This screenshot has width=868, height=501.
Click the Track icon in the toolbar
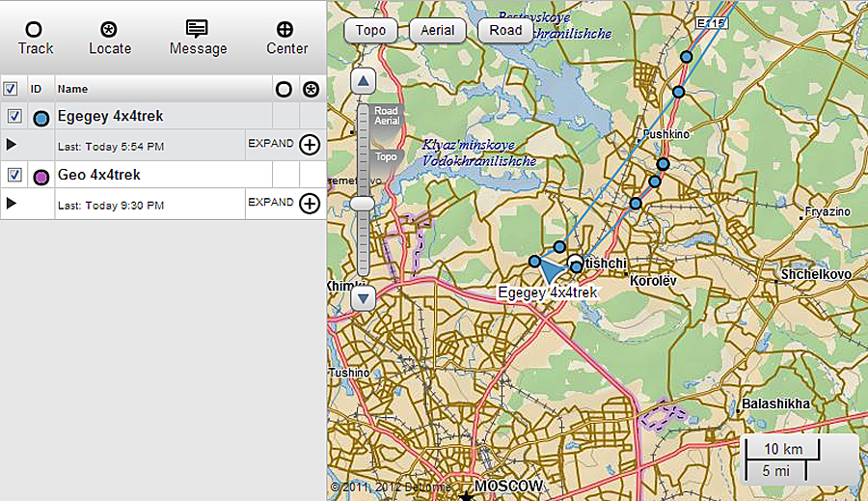[35, 30]
